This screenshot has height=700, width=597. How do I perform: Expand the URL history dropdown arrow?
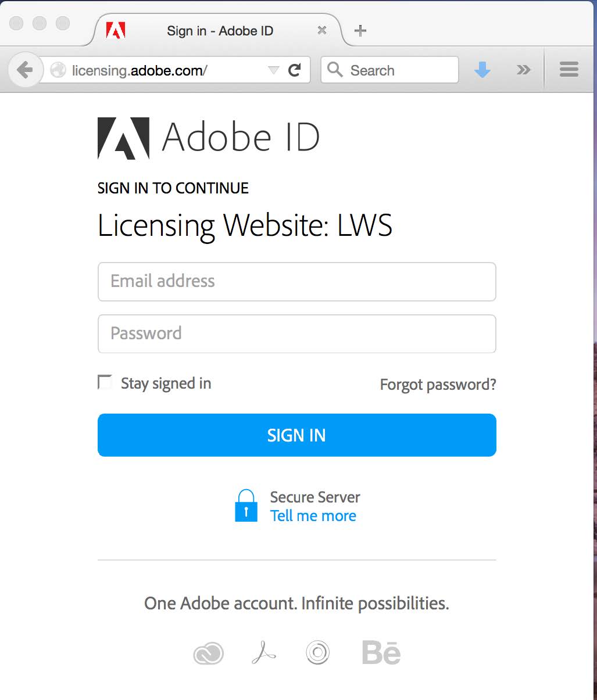pyautogui.click(x=273, y=70)
